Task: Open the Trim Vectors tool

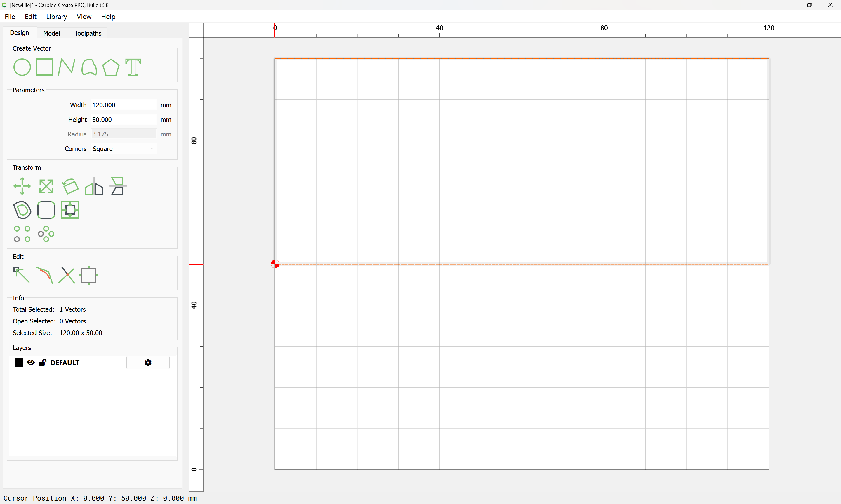Action: 66,274
